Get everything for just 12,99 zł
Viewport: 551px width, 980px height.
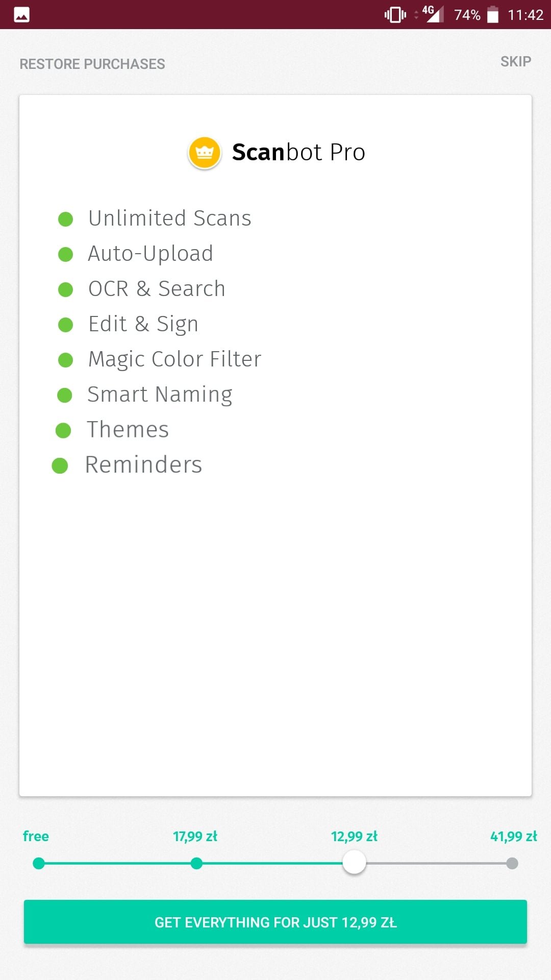(275, 922)
